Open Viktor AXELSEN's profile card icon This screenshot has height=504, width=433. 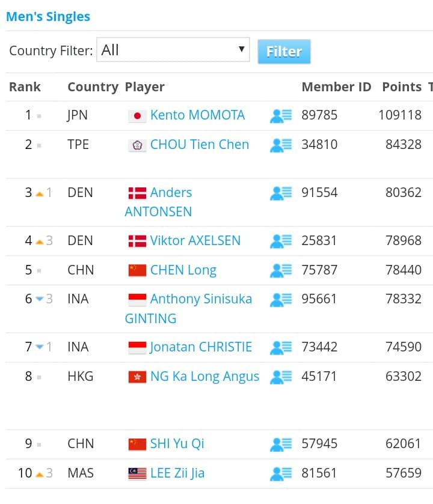click(x=281, y=241)
